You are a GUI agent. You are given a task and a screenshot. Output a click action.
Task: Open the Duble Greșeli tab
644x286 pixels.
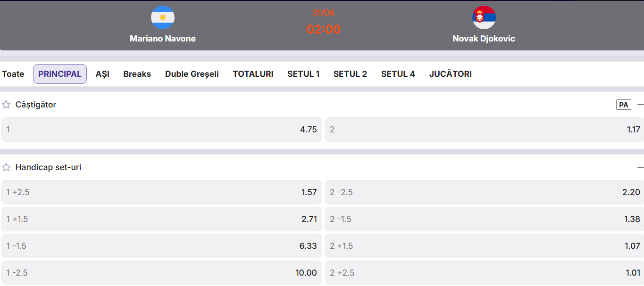pos(192,74)
